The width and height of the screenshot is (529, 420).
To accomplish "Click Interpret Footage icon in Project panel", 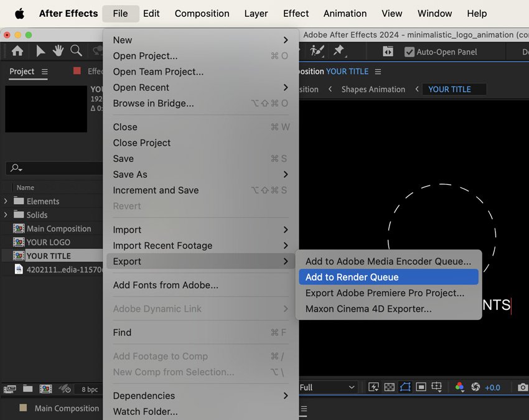I will click(x=10, y=389).
